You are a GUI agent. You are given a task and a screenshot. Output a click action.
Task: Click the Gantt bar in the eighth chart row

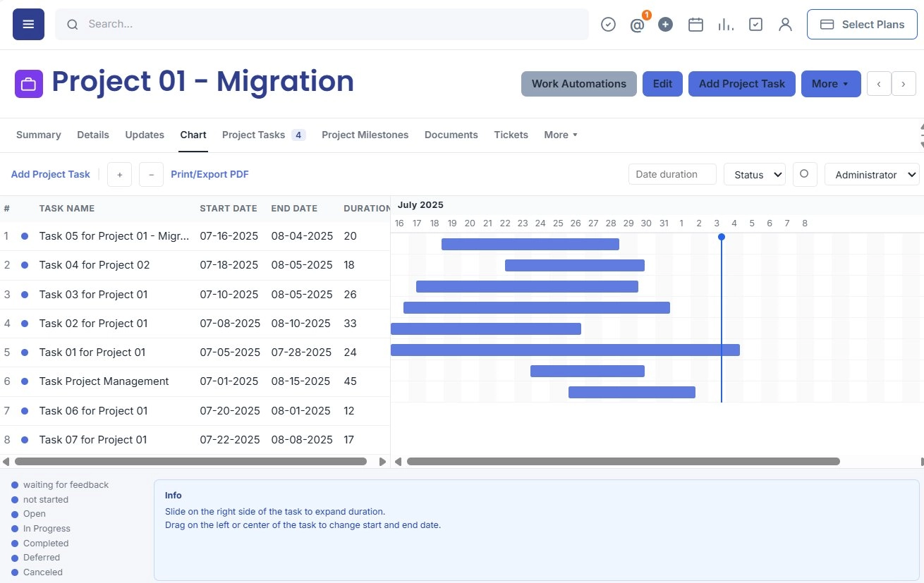click(632, 393)
